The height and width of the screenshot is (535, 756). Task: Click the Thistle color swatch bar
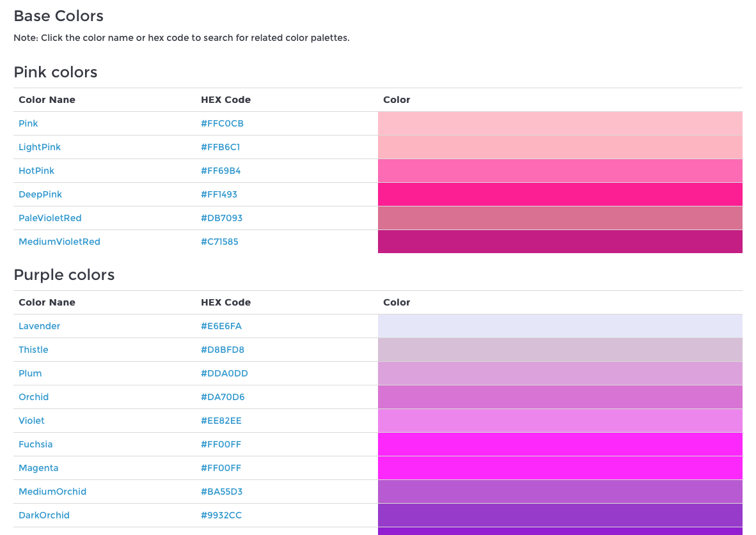tap(560, 350)
